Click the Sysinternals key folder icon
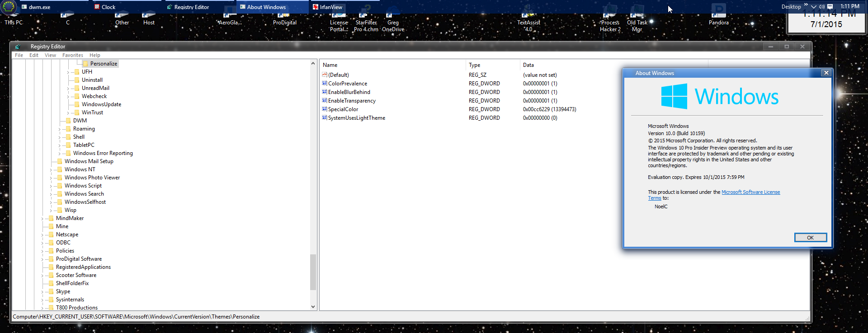Viewport: 868px width, 333px height. point(51,300)
